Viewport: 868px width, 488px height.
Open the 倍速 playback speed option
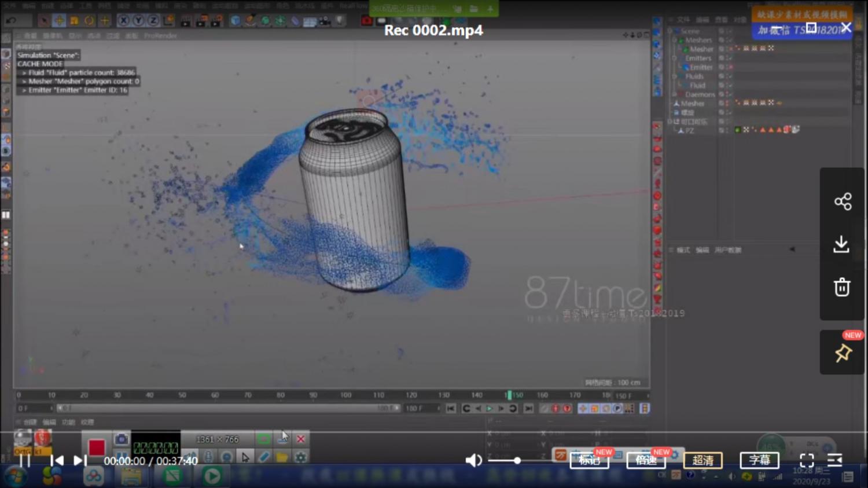point(646,460)
